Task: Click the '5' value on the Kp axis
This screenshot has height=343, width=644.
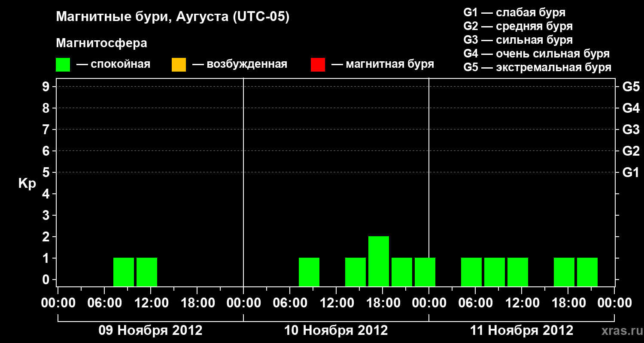Action: tap(47, 172)
